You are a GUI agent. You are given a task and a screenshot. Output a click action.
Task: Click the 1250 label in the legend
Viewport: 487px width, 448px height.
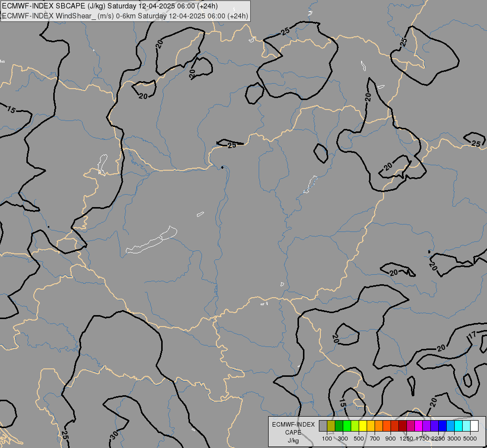coord(406,439)
